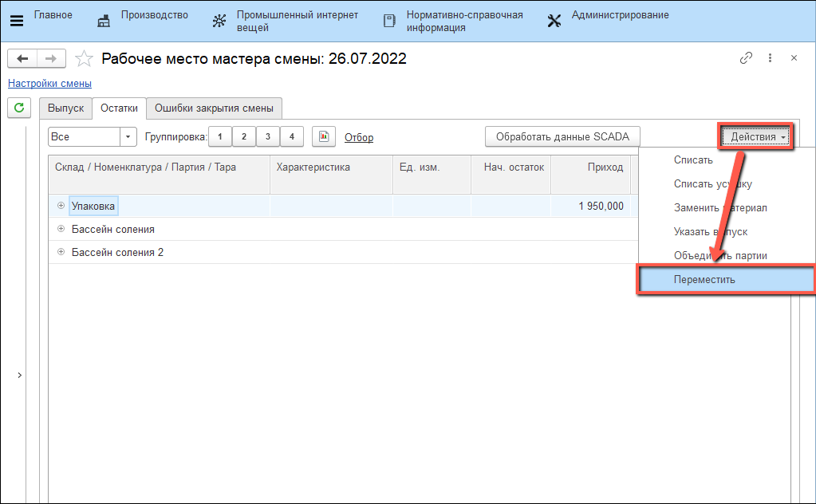
Task: Open the Настройки смены link
Action: tap(49, 83)
